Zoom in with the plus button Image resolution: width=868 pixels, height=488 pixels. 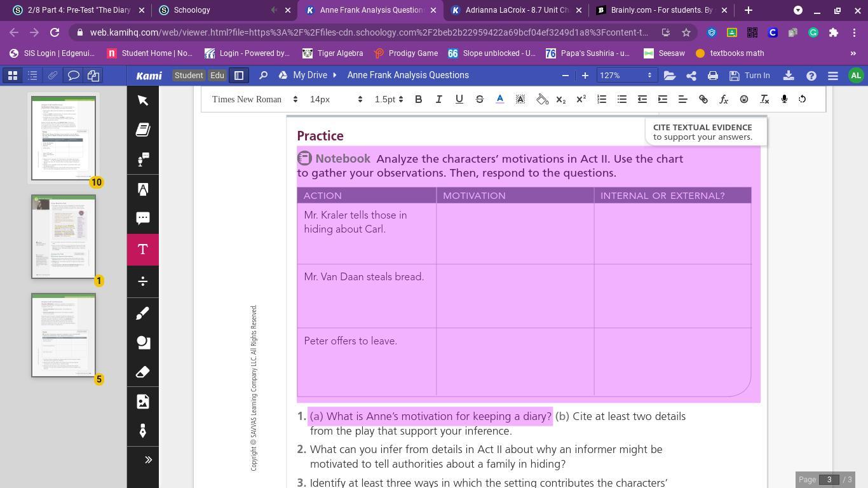(585, 76)
